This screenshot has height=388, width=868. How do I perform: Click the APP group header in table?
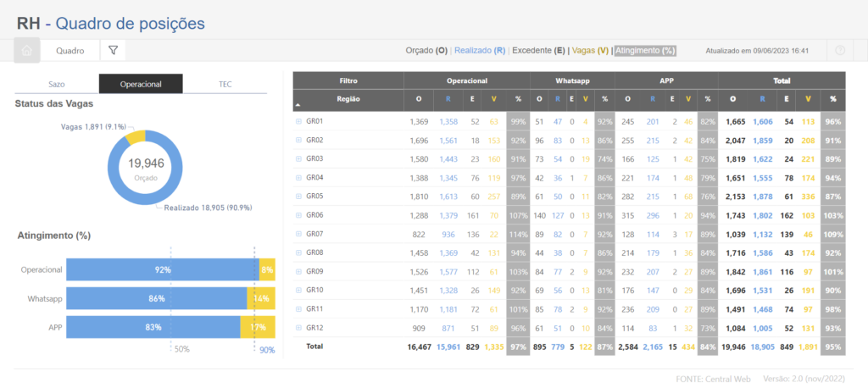(x=666, y=80)
